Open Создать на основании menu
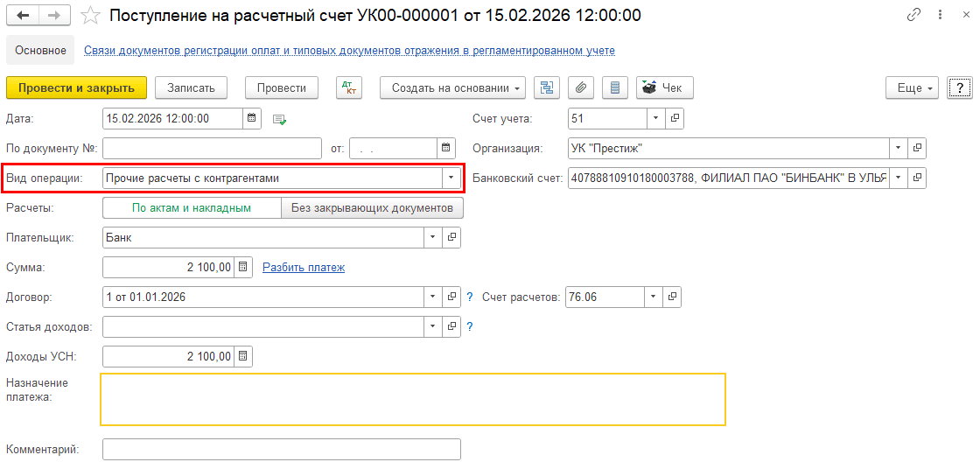This screenshot has width=980, height=469. pyautogui.click(x=452, y=87)
